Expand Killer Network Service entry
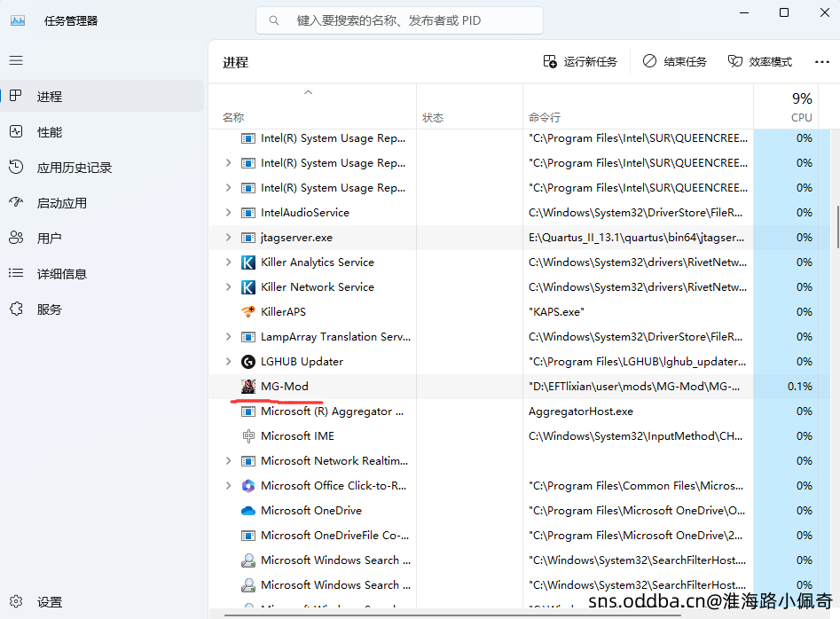The height and width of the screenshot is (619, 840). click(228, 287)
